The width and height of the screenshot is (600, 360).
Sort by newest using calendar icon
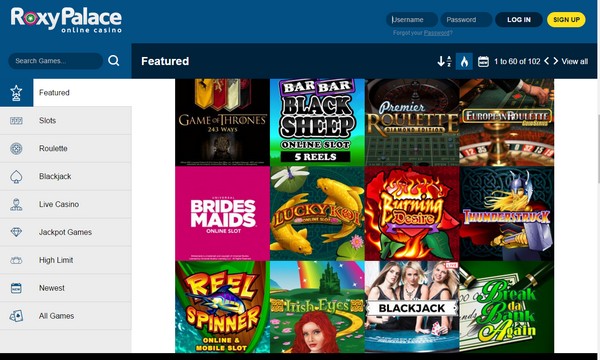483,61
